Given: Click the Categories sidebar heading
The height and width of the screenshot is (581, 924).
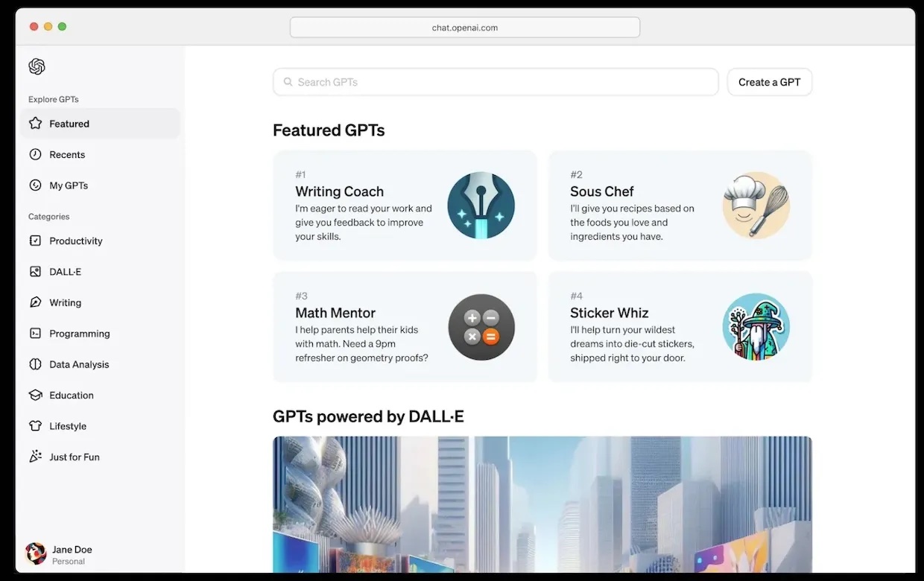Looking at the screenshot, I should pos(49,217).
